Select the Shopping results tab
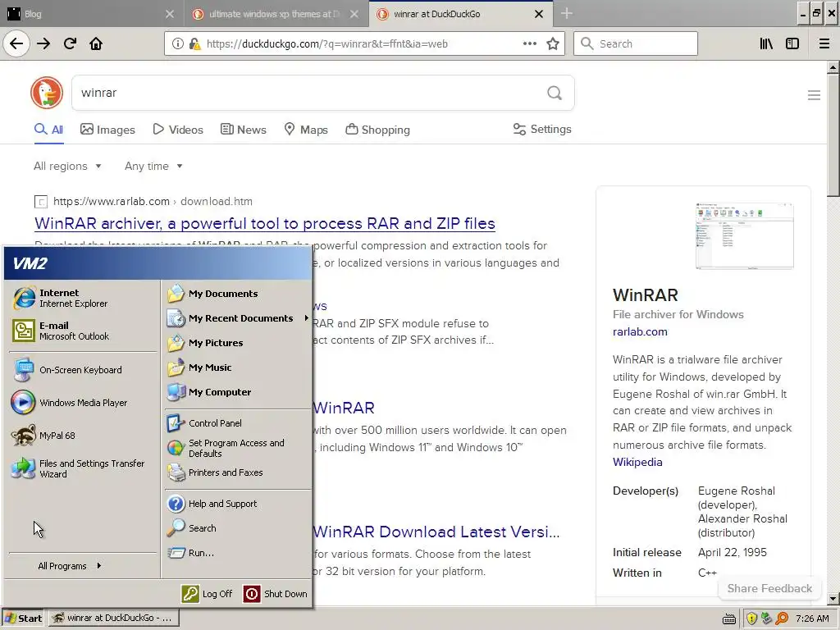Image resolution: width=840 pixels, height=630 pixels. (x=377, y=130)
